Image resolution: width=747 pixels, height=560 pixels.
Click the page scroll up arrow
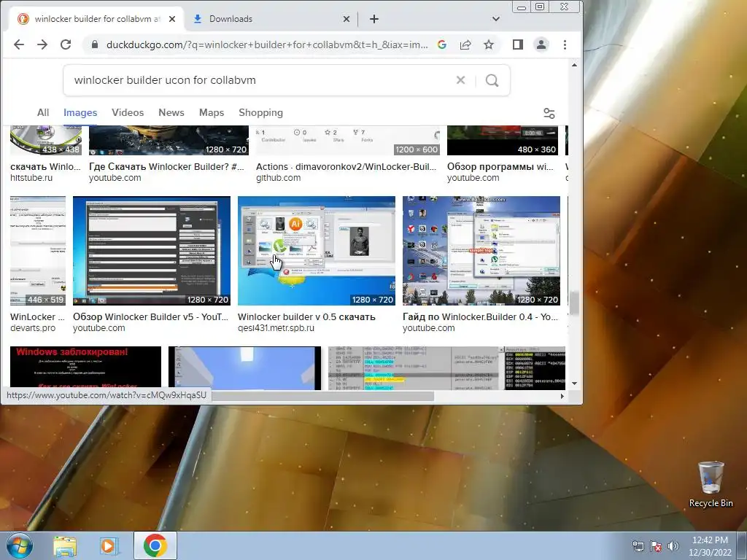pos(575,65)
